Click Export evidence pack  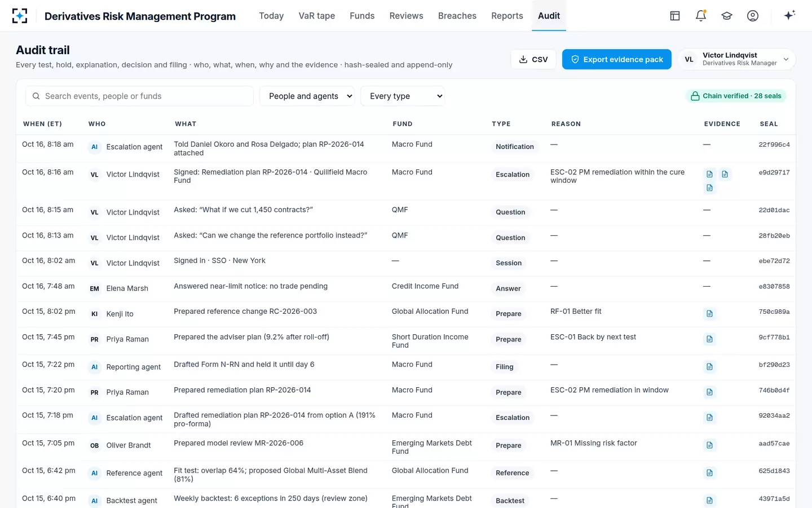click(x=617, y=59)
